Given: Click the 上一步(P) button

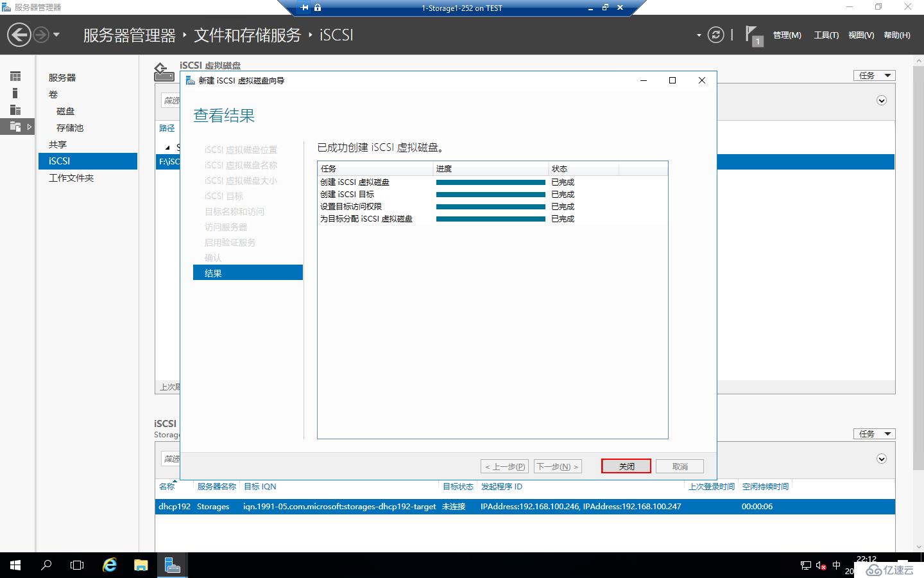Looking at the screenshot, I should click(505, 466).
